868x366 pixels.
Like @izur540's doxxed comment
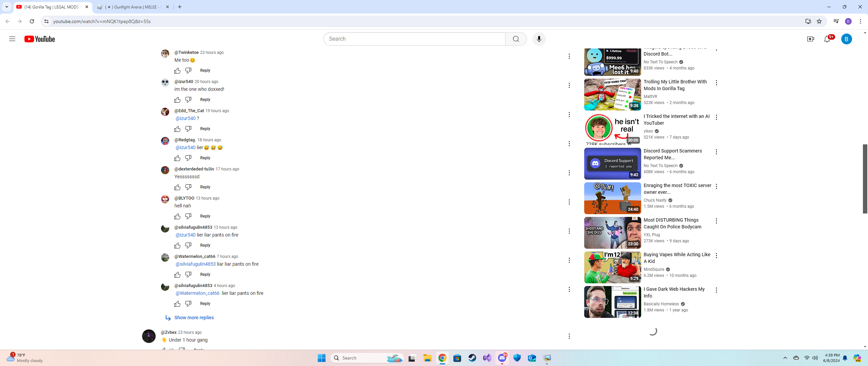tap(177, 100)
